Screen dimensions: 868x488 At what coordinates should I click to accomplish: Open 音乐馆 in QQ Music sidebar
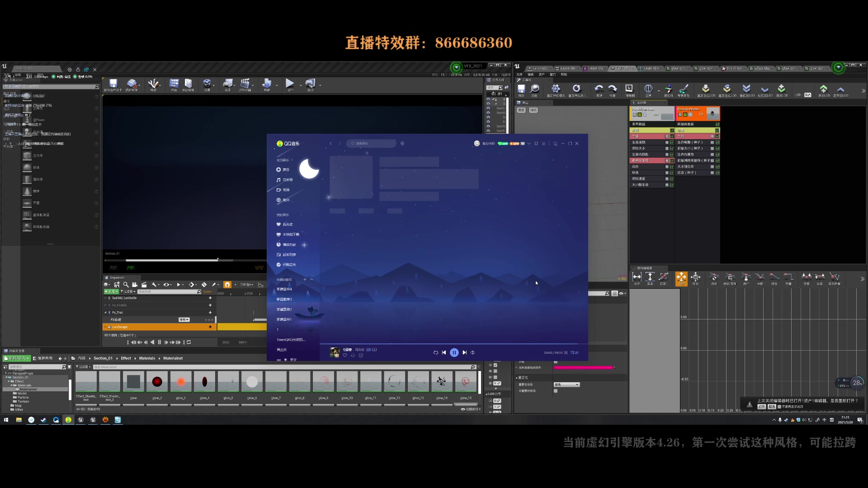(285, 180)
